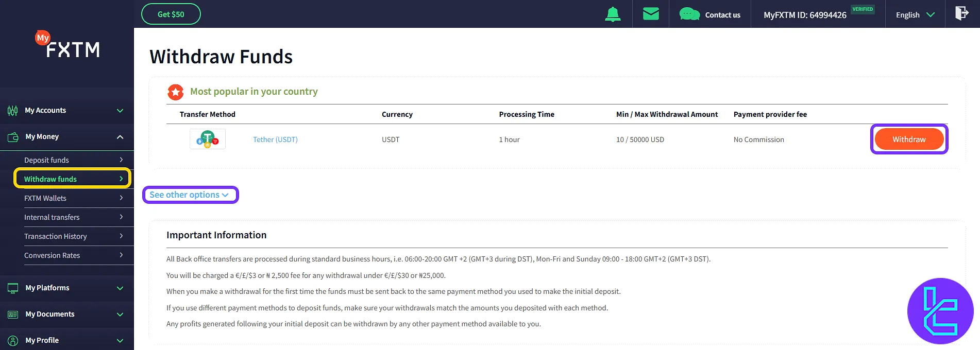Screen dimensions: 980x350
Task: Click the logout door icon
Action: [961, 13]
